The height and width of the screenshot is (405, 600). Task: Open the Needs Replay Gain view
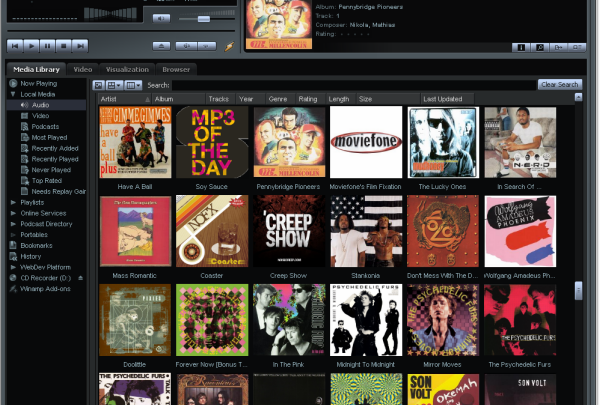58,191
